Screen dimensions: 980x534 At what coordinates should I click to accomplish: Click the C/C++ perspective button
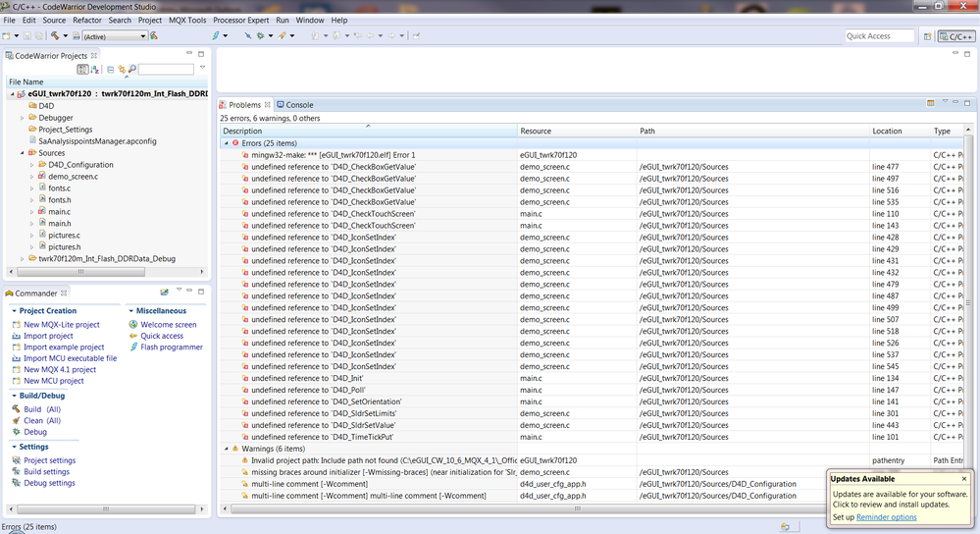(x=955, y=36)
